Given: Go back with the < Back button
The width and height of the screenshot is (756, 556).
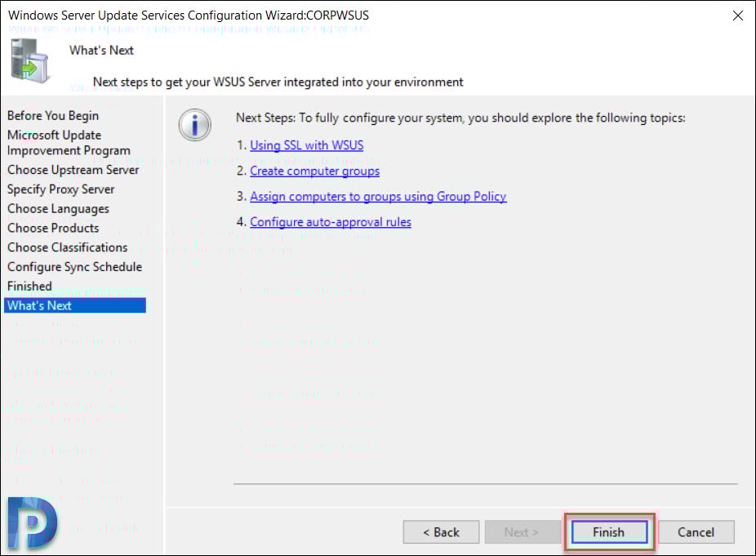Looking at the screenshot, I should coord(441,532).
